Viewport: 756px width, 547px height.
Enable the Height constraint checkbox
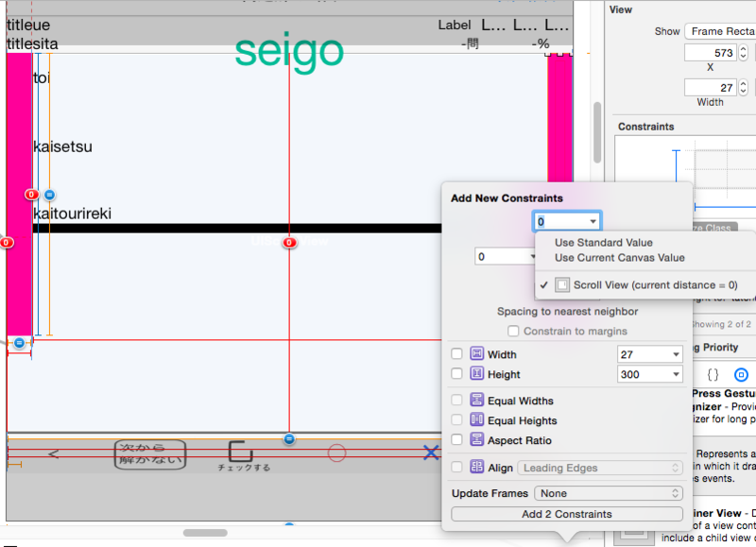click(456, 373)
